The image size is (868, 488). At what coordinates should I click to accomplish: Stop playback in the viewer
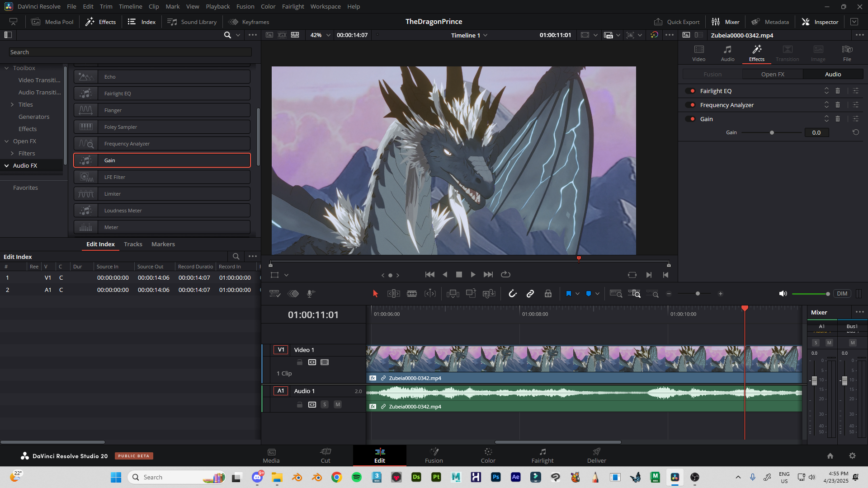pyautogui.click(x=459, y=275)
